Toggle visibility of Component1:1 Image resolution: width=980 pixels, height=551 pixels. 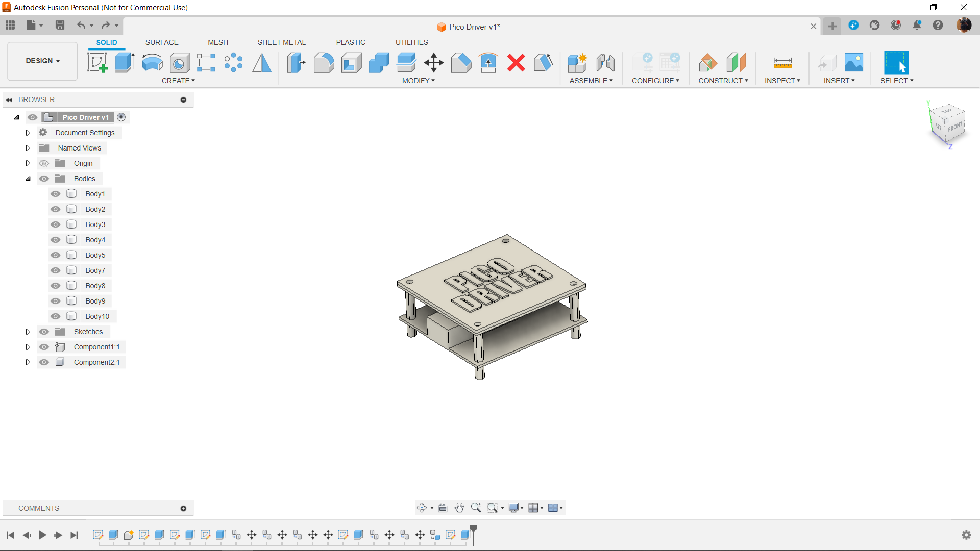click(44, 347)
